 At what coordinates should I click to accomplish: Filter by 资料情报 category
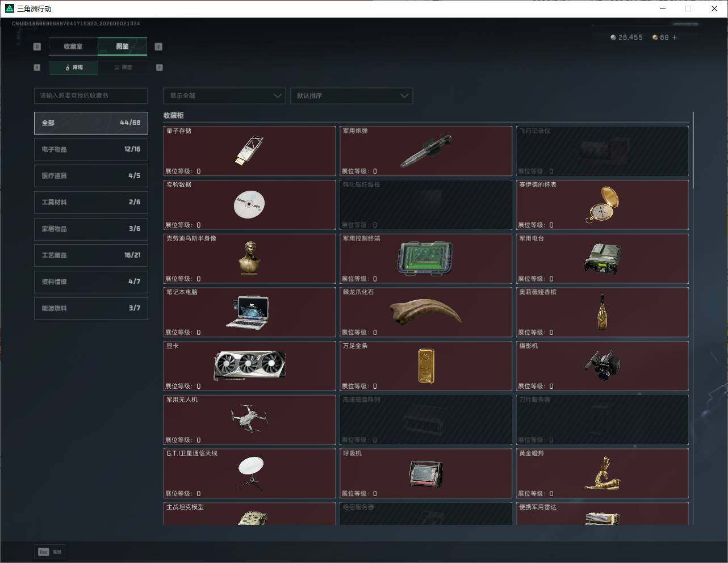(x=91, y=281)
